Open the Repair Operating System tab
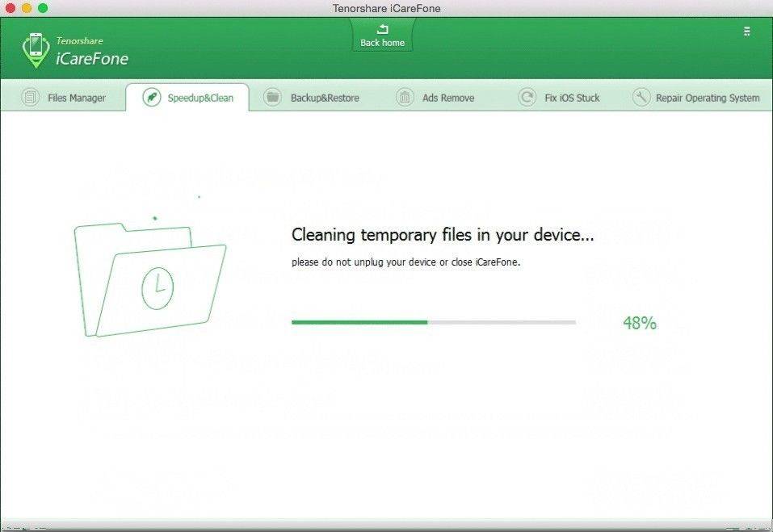Viewport: 773px width, 532px height. tap(696, 98)
